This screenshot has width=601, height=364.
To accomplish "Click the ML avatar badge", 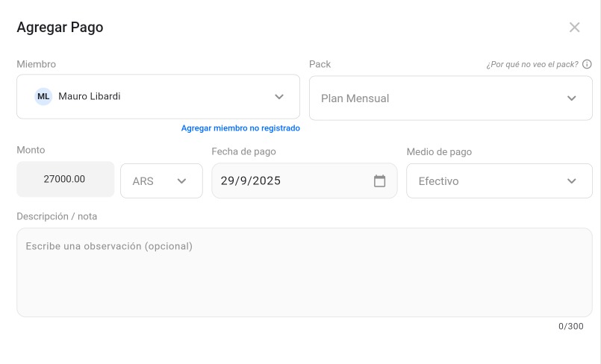I will (x=43, y=96).
